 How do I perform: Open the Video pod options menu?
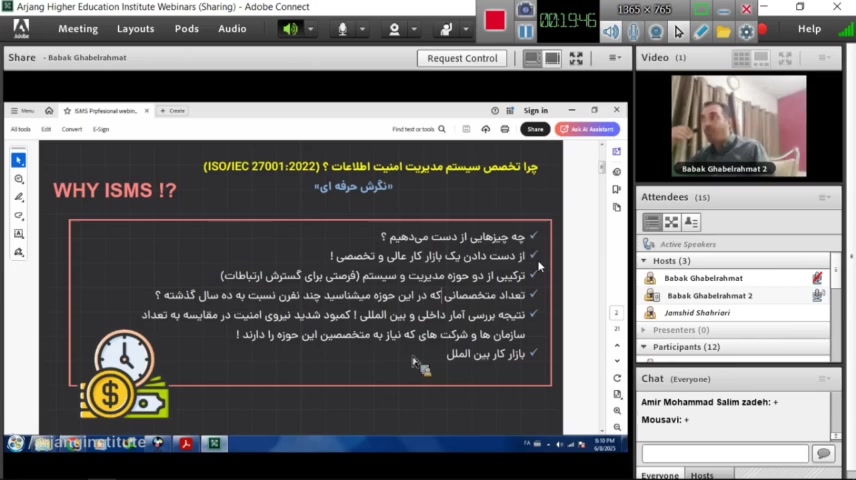point(824,58)
